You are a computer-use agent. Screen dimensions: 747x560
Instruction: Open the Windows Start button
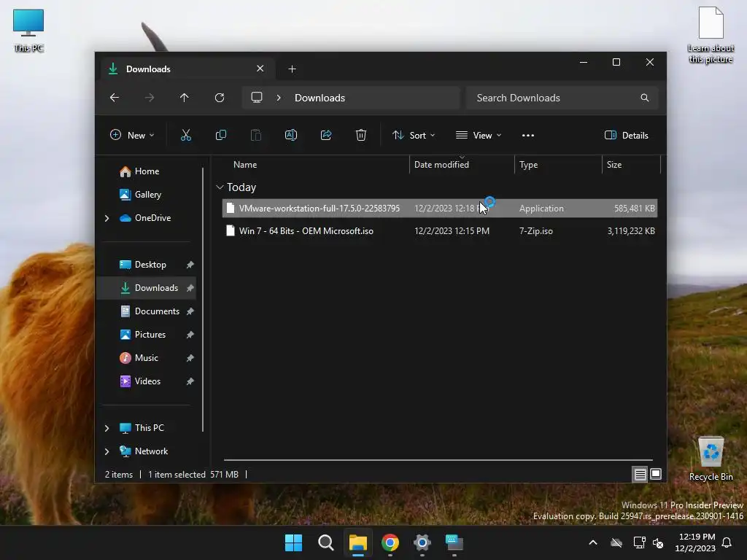click(x=293, y=542)
